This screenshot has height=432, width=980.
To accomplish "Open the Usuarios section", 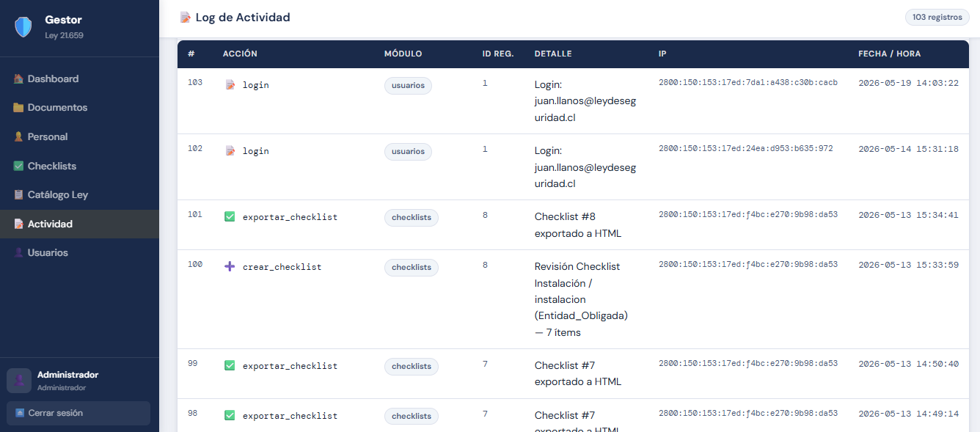I will tap(79, 253).
